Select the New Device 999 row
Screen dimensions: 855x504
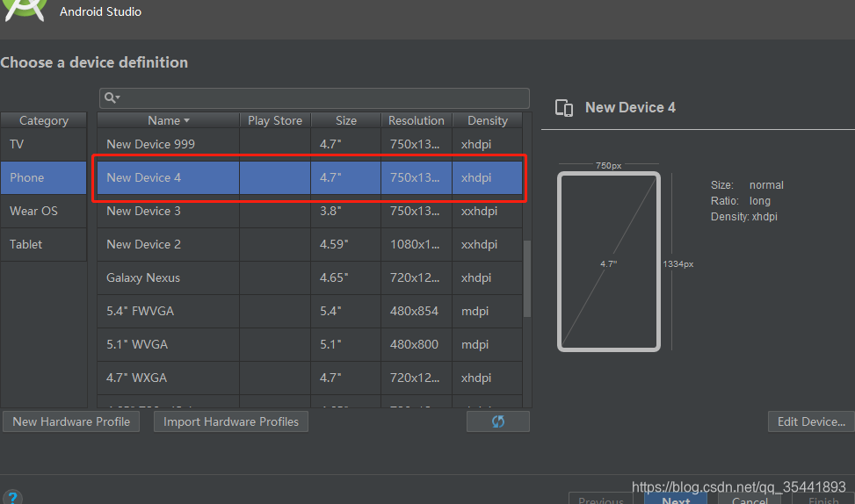pos(309,144)
